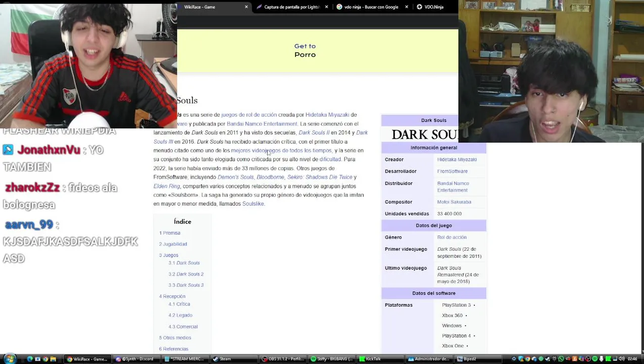The image size is (644, 364).
Task: Close the WikiRace - Game tab
Action: coord(246,7)
